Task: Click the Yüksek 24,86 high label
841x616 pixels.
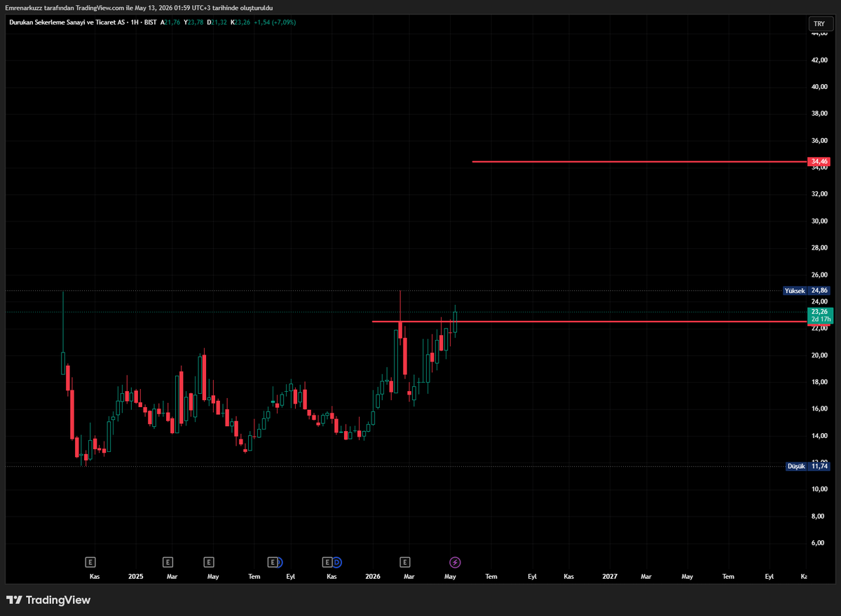Action: [x=807, y=290]
